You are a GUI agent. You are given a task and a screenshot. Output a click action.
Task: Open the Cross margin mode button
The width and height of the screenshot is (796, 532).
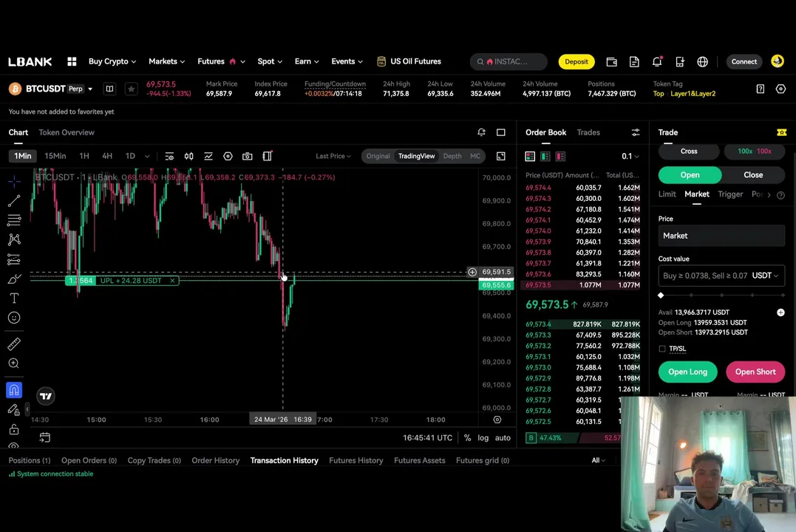pos(689,151)
